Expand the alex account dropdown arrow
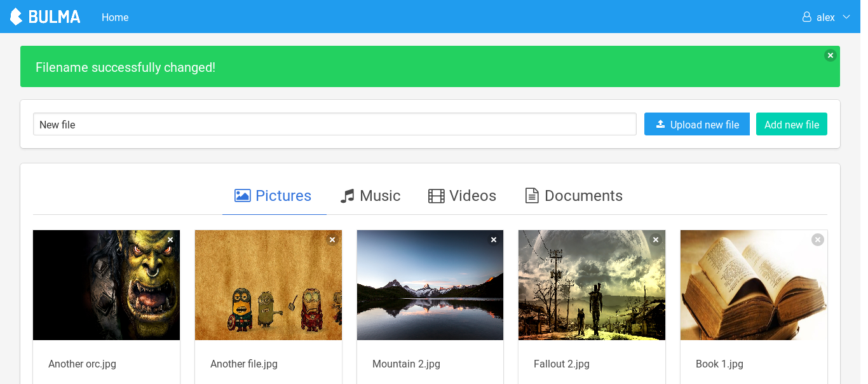Image resolution: width=868 pixels, height=384 pixels. [846, 17]
